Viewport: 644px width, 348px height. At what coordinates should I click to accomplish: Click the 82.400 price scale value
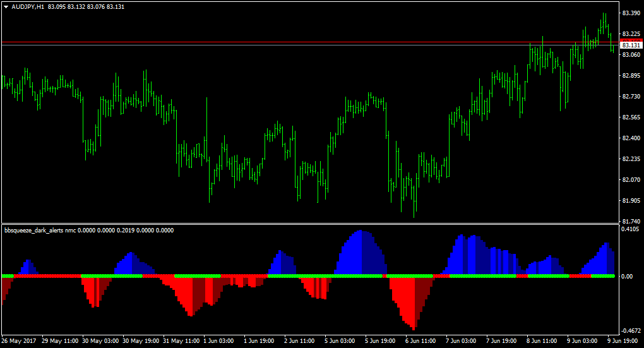click(631, 138)
